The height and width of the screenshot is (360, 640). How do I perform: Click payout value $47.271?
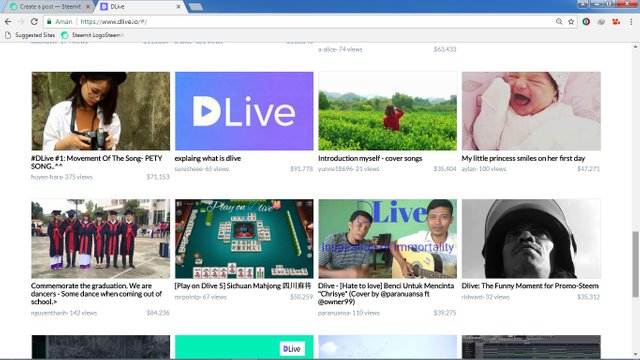[x=589, y=169]
